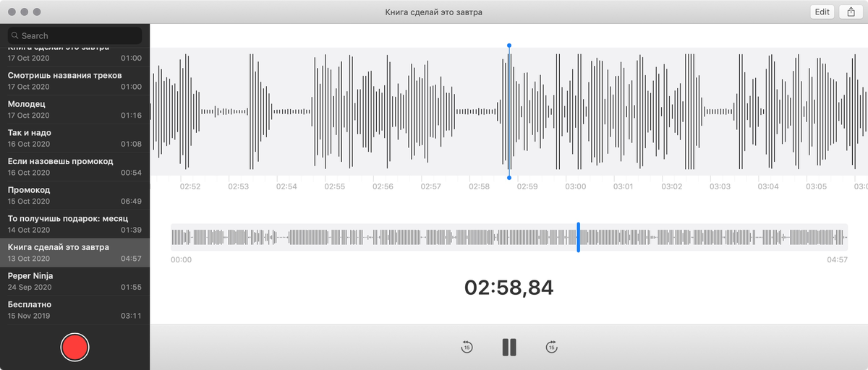The image size is (868, 370).
Task: Click the "24 Sep 2020" date
Action: (29, 288)
